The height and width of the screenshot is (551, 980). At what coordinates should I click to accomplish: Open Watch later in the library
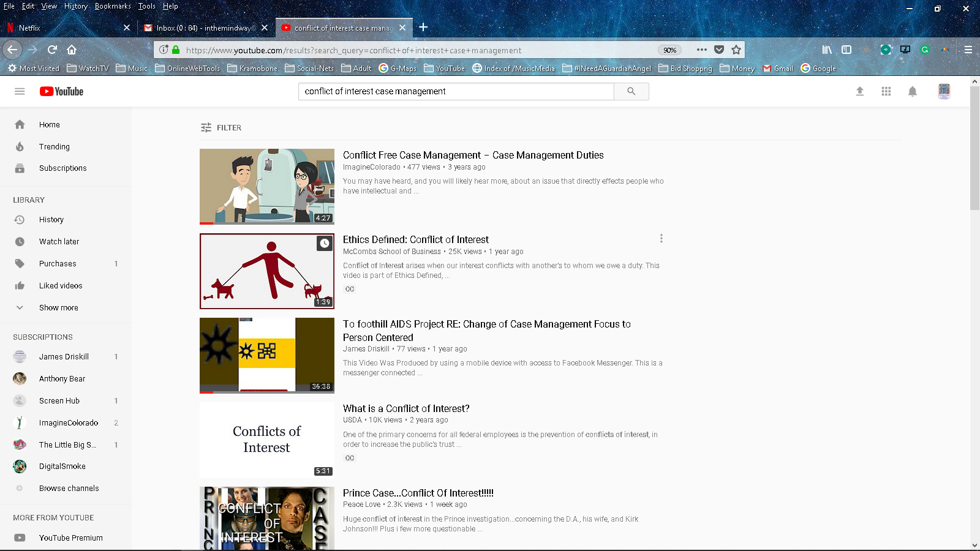[x=66, y=241]
